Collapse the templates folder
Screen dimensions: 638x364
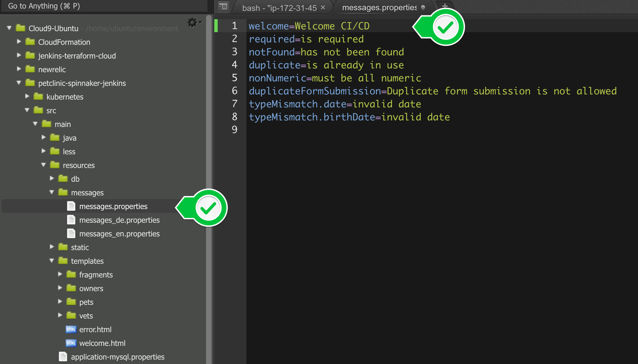(52, 261)
